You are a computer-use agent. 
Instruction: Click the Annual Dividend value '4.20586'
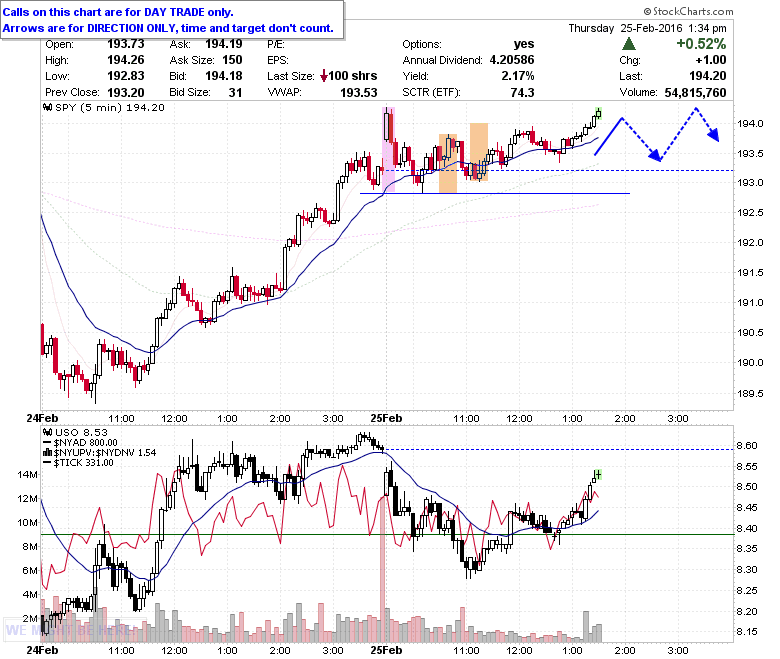pos(512,60)
